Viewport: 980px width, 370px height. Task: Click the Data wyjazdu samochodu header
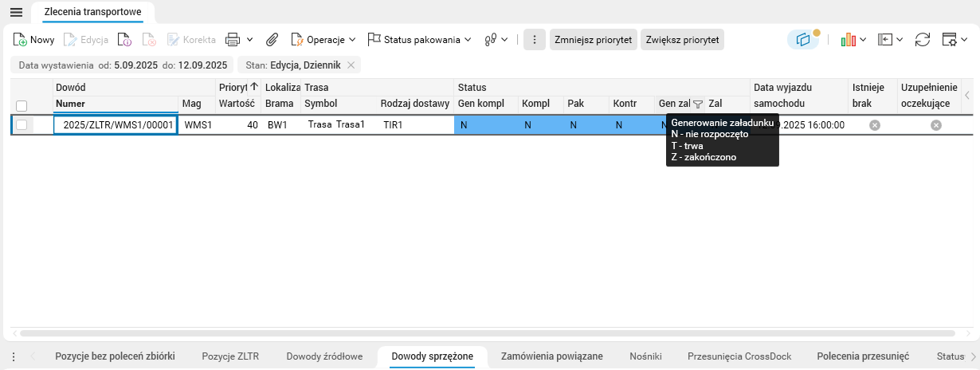799,96
